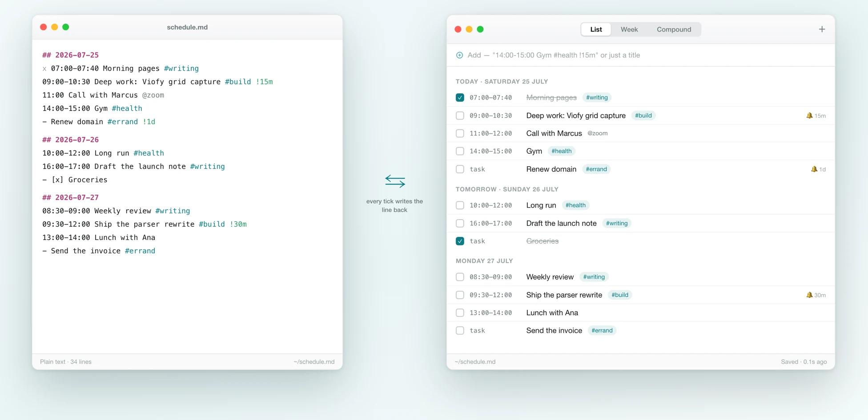The width and height of the screenshot is (868, 420).
Task: Uncheck the Morning pages checkbox
Action: point(460,97)
